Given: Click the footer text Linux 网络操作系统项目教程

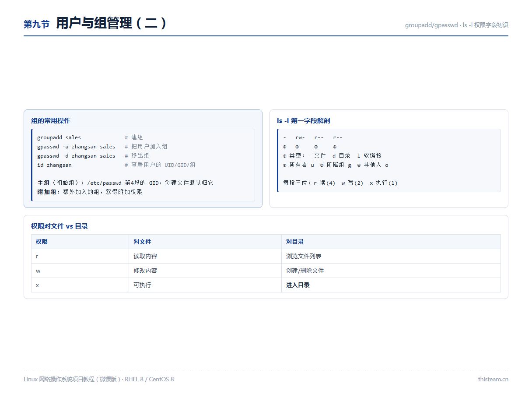Looking at the screenshot, I should 98,379.
